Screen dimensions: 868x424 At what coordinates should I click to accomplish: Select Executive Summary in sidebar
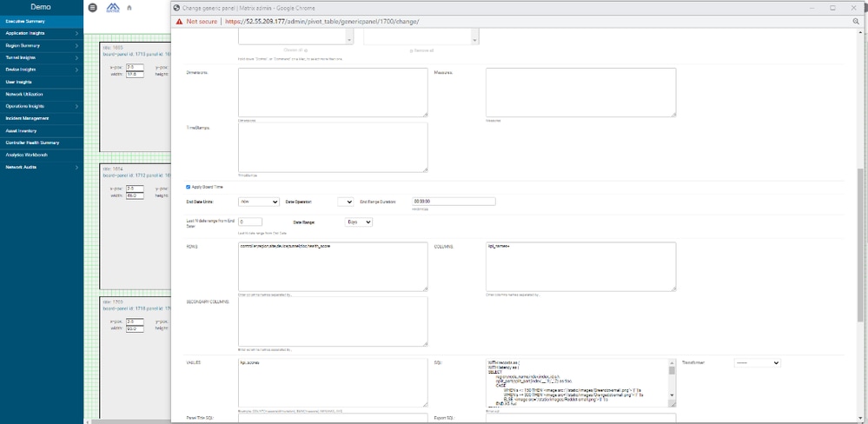[x=42, y=22]
